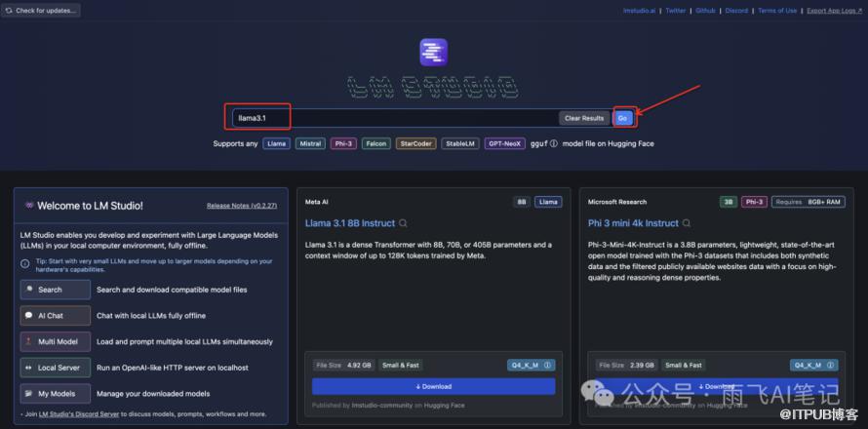Select the StableLM architecture tag
Image resolution: width=868 pixels, height=429 pixels.
(460, 143)
